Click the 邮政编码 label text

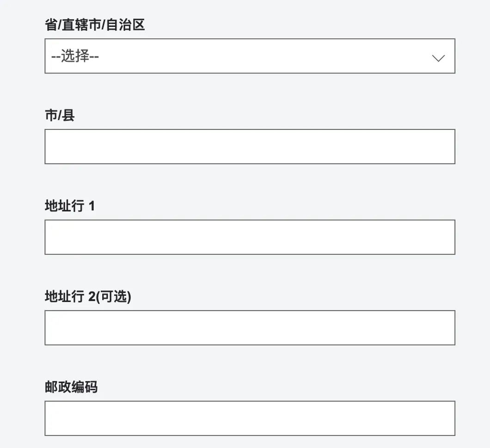71,387
